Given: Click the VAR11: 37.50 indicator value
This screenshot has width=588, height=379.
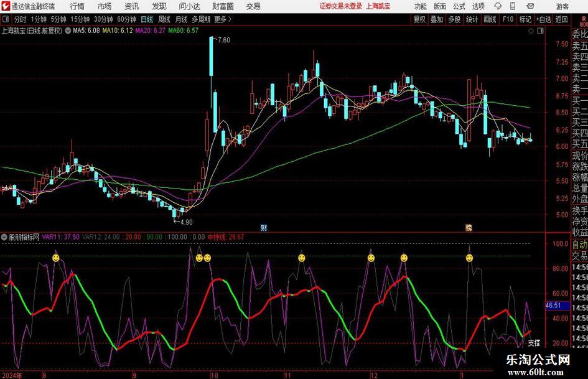Looking at the screenshot, I should [61, 237].
